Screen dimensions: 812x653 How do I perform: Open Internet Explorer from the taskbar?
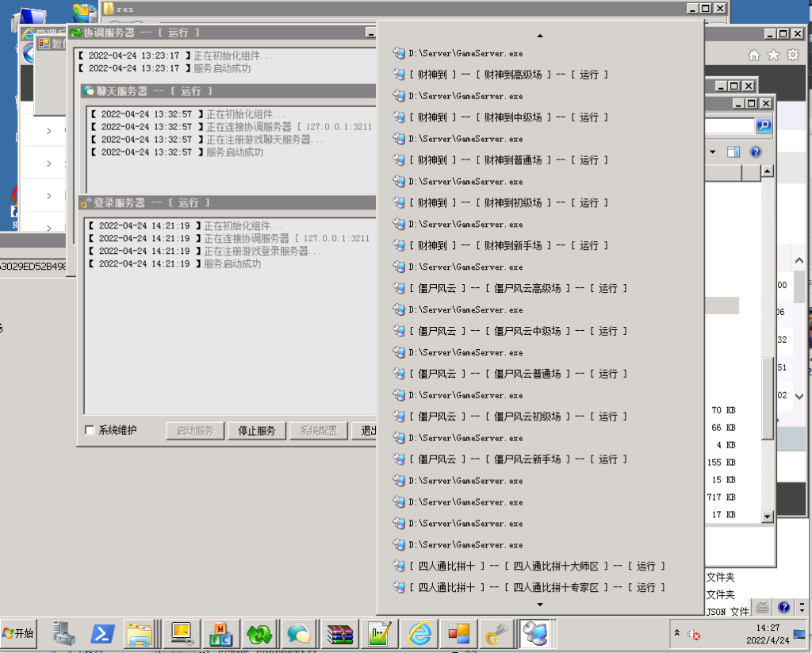[x=419, y=633]
